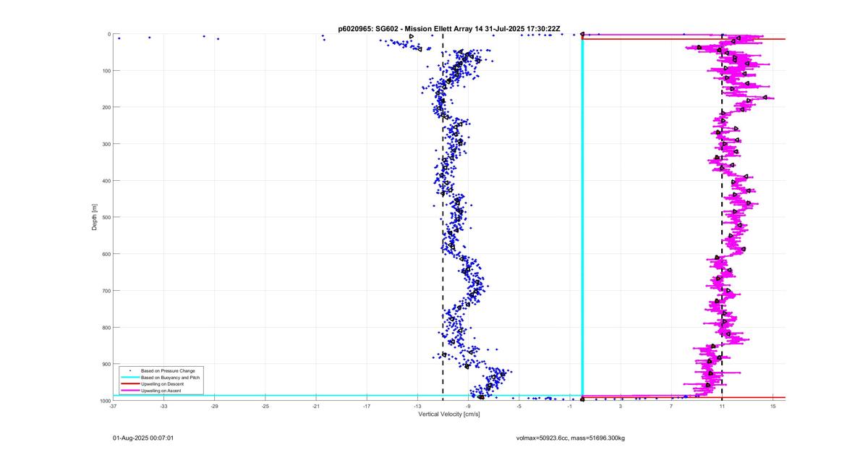The width and height of the screenshot is (868, 450).
Task: Click depth tick label '600'
Action: [106, 254]
